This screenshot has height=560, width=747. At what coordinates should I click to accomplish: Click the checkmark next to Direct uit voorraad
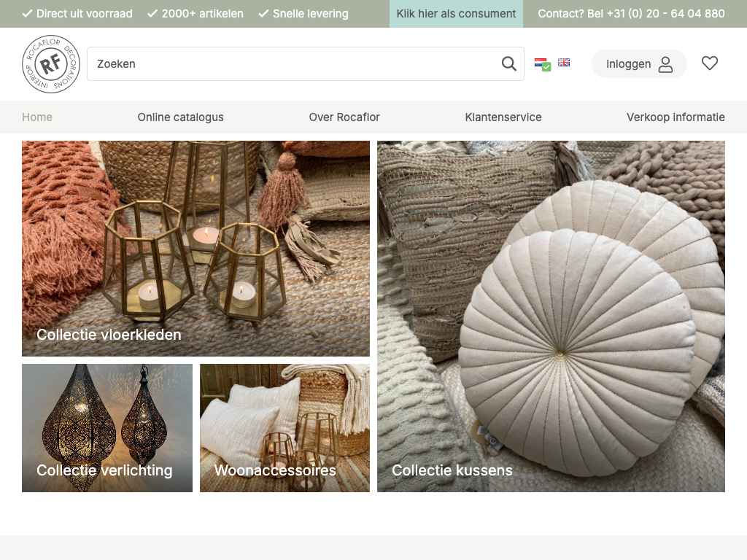tap(27, 14)
